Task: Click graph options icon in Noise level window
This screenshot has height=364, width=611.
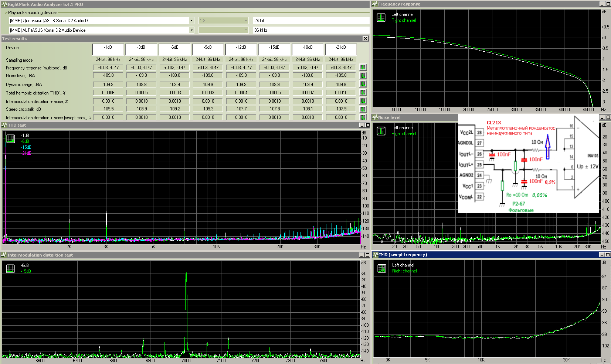Action: (x=381, y=131)
